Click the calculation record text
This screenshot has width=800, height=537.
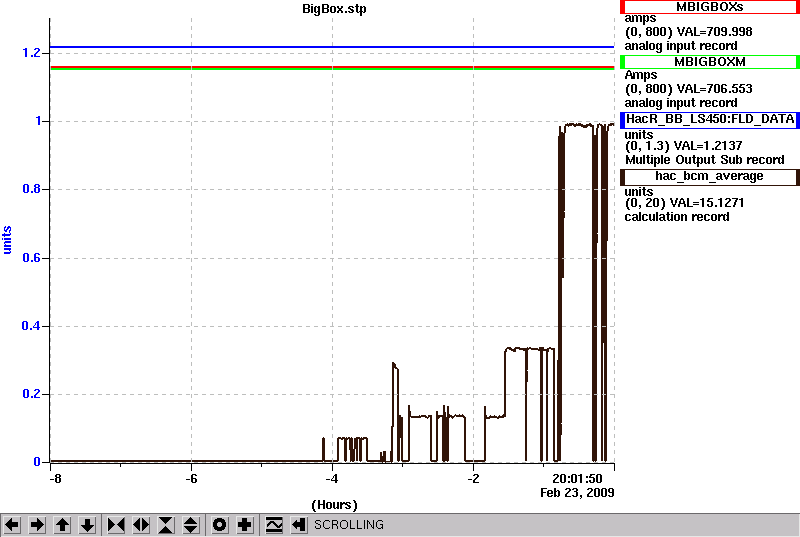click(x=677, y=217)
